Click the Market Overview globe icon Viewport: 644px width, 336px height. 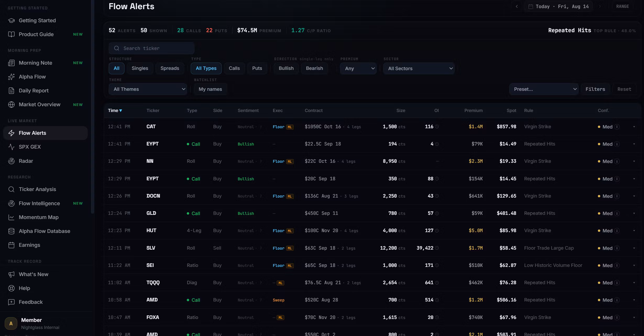(11, 104)
